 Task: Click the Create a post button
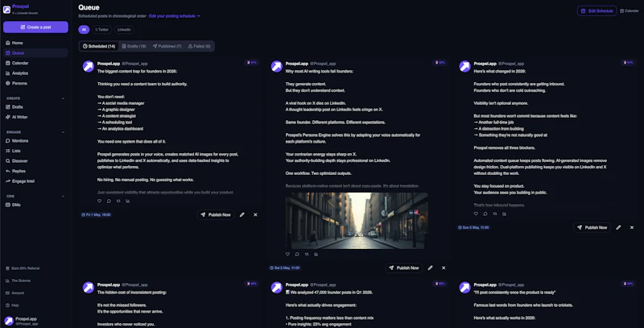[x=35, y=27]
